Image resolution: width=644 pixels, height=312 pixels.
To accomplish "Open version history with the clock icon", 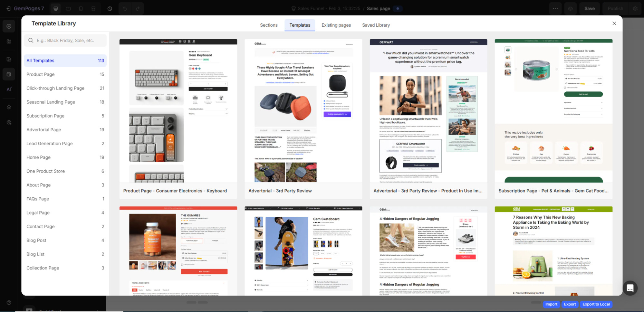I will coord(110,9).
